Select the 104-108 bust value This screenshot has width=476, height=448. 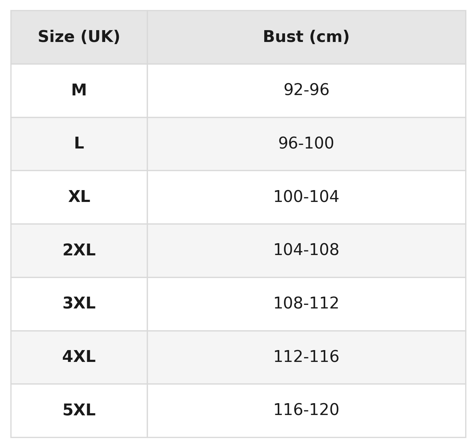click(x=306, y=250)
